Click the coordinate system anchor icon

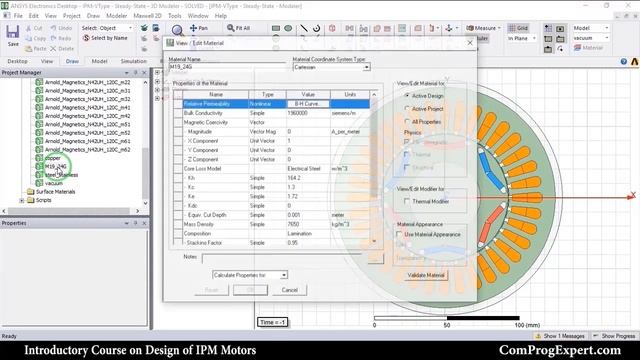pos(449,28)
